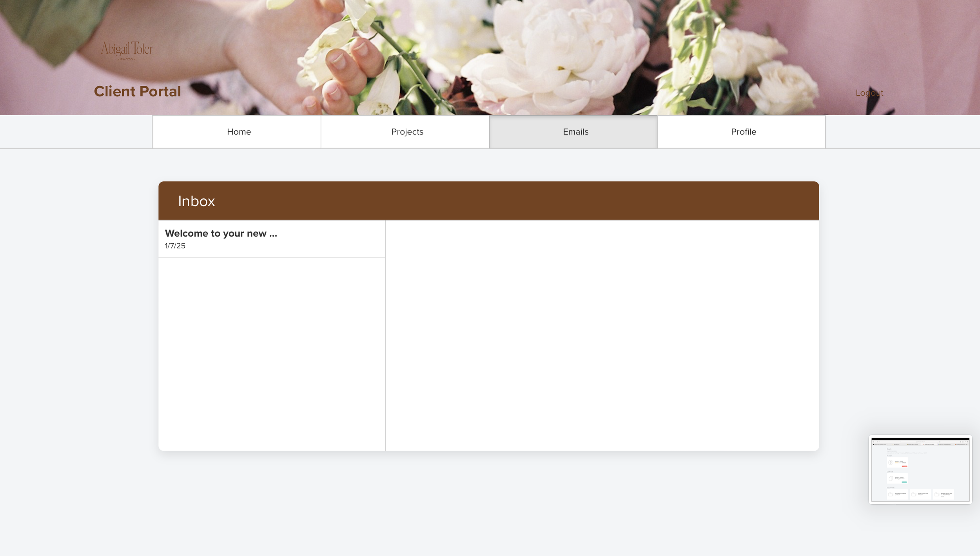Click the 1/7/25 email date
980x556 pixels.
click(175, 246)
